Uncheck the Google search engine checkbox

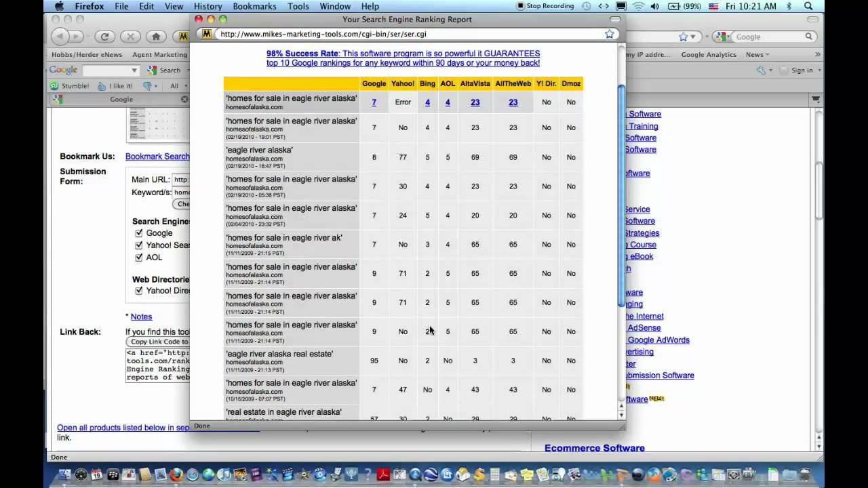[139, 233]
